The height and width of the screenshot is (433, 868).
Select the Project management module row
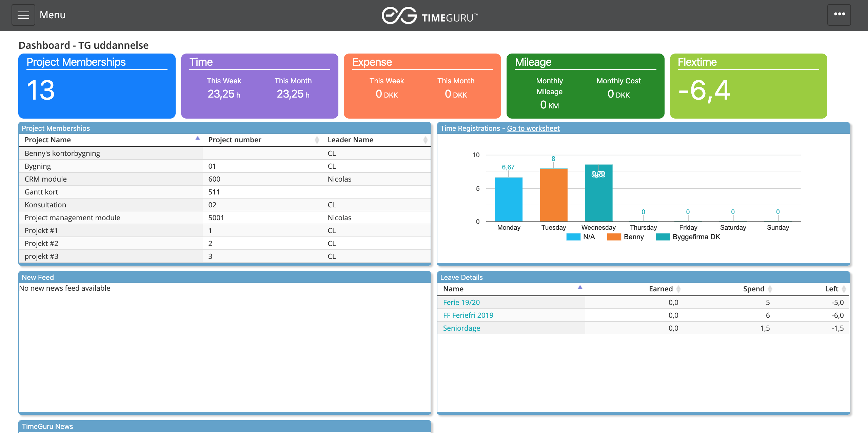click(225, 218)
